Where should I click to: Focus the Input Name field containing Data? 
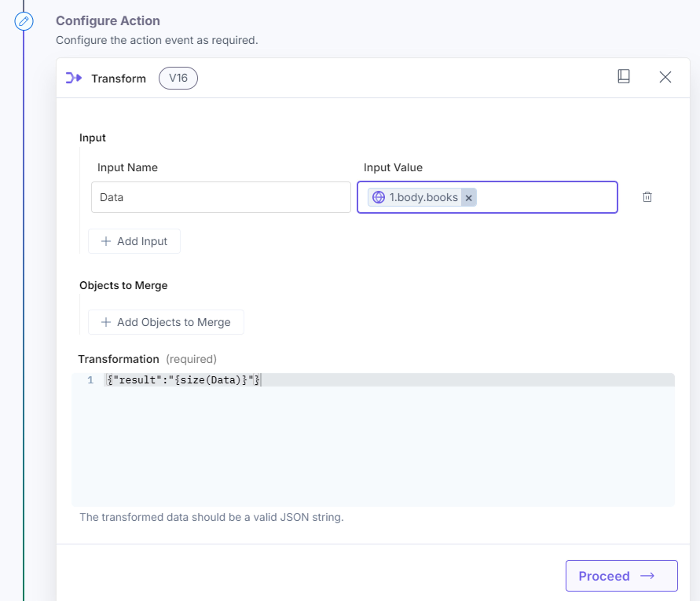click(221, 197)
